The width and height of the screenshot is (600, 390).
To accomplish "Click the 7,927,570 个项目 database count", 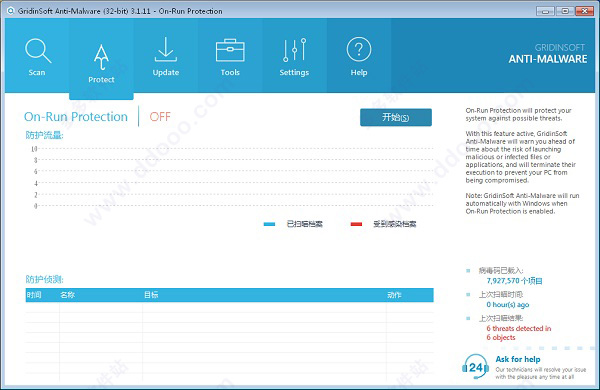I will (x=514, y=281).
